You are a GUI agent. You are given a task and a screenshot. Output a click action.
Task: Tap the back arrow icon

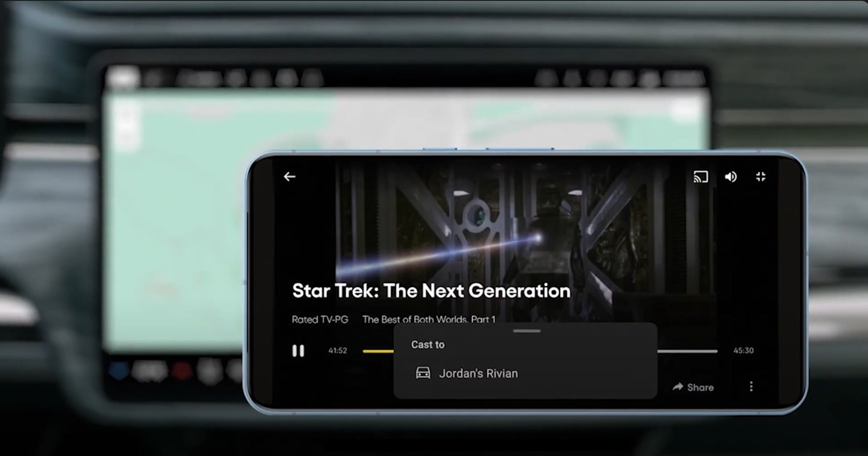click(289, 177)
